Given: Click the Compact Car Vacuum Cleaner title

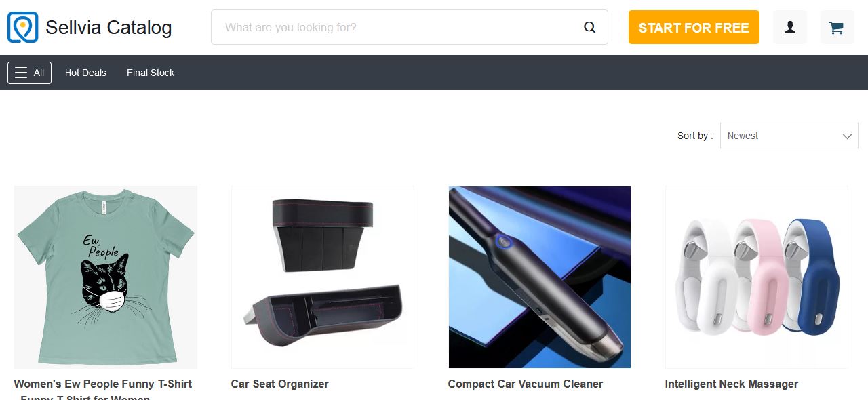Looking at the screenshot, I should (x=525, y=384).
